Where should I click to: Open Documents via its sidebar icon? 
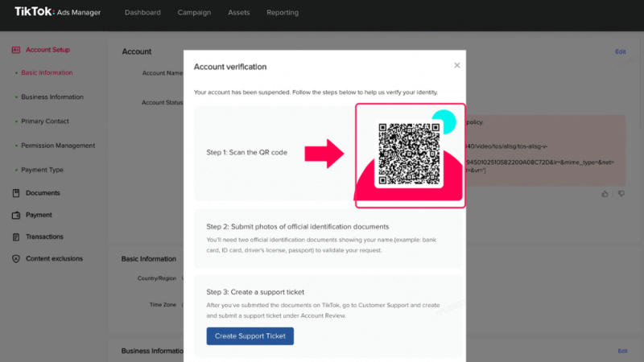16,193
